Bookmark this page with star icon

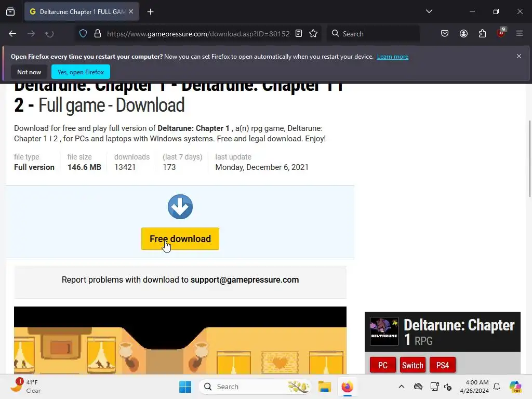(x=313, y=34)
